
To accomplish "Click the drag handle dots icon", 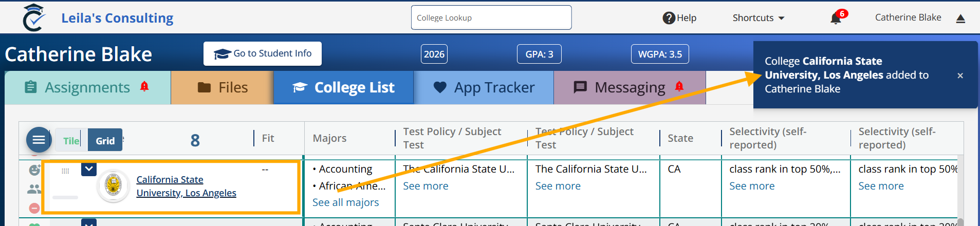I will tap(65, 171).
